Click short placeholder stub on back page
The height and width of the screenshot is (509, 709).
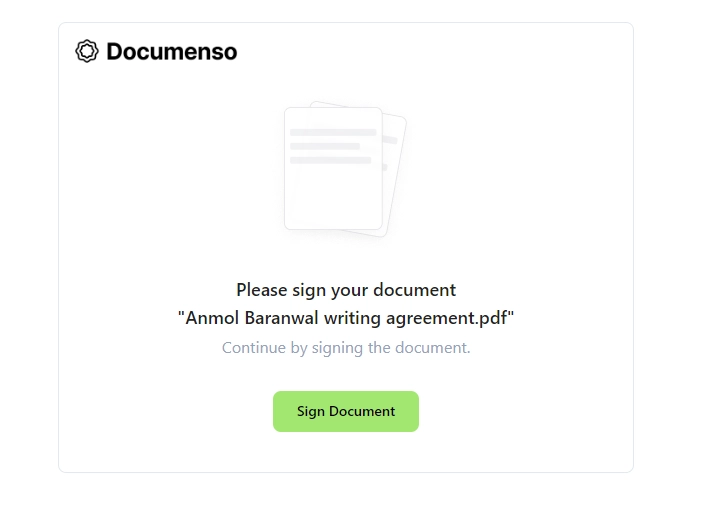(x=385, y=168)
